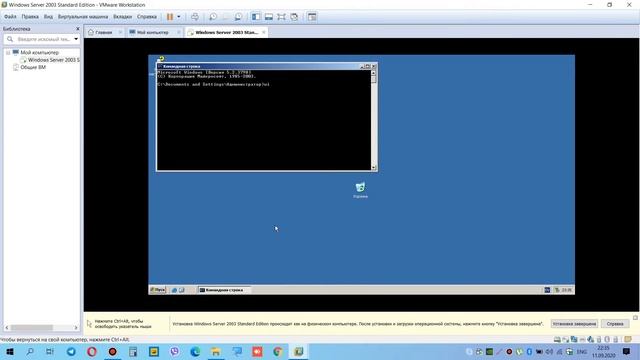
Task: Click the Bluetooth tray icon
Action: (x=529, y=351)
